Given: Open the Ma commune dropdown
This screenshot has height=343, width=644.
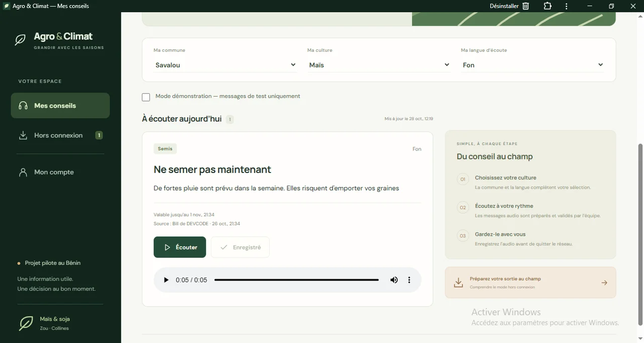Looking at the screenshot, I should (225, 65).
